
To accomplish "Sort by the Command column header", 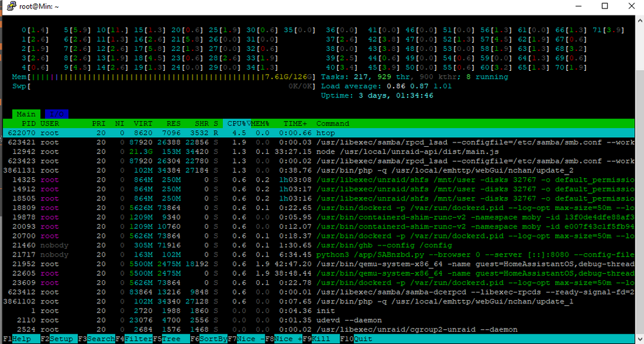I will (x=333, y=123).
